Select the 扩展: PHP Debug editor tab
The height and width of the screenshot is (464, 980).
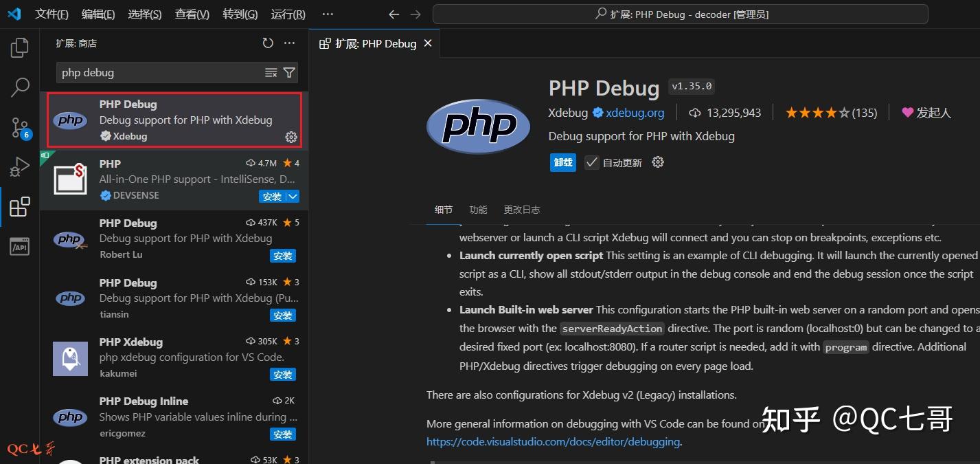point(374,43)
